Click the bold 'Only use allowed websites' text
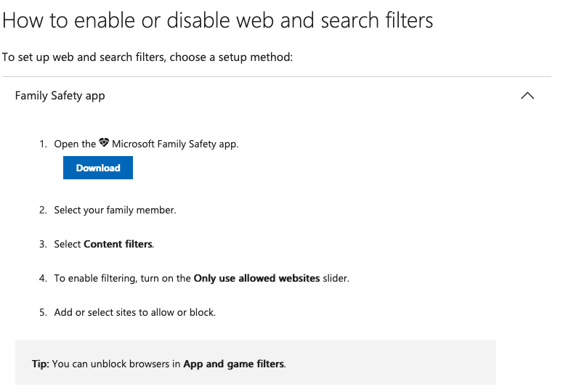The image size is (571, 392). point(256,278)
